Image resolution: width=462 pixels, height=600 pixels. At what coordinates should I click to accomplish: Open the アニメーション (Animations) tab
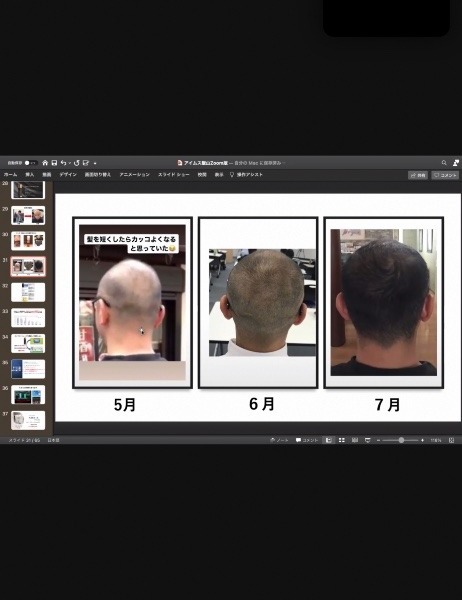(134, 174)
